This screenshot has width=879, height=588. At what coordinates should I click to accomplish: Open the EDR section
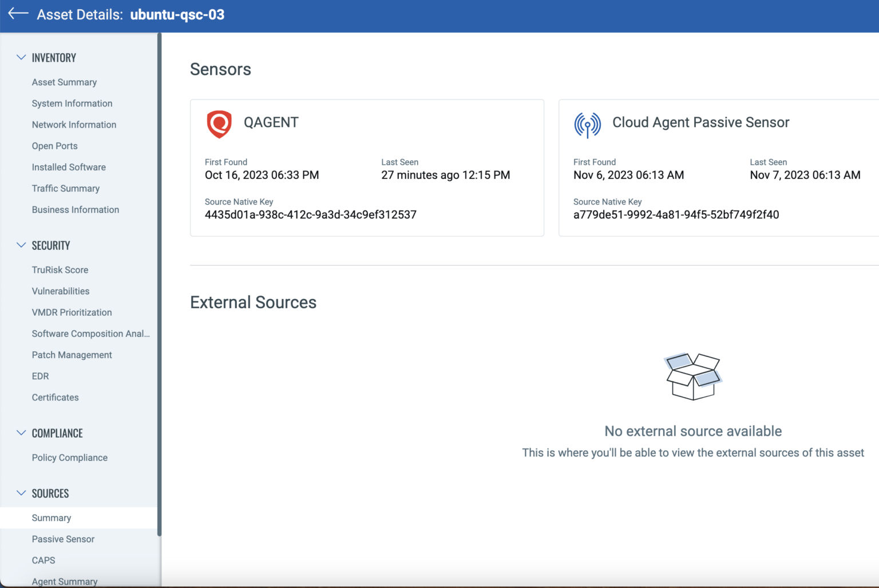click(x=40, y=376)
